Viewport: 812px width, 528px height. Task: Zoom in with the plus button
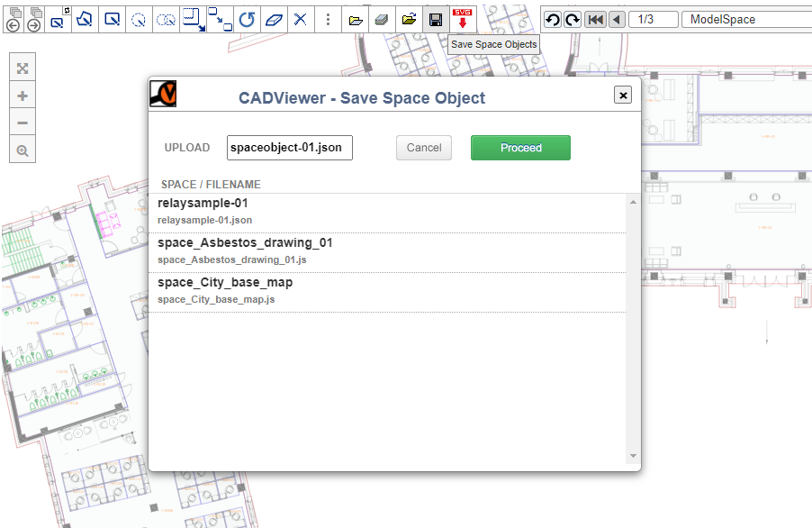(23, 96)
